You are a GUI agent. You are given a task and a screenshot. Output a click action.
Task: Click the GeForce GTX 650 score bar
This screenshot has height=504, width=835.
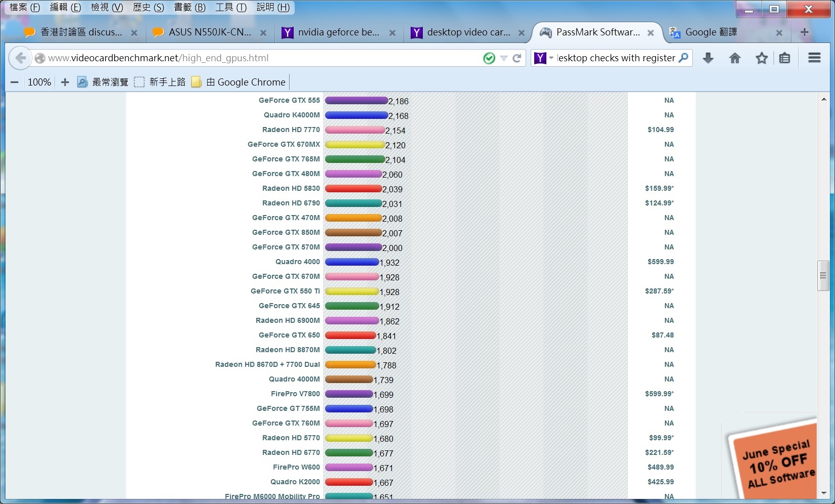pyautogui.click(x=350, y=335)
